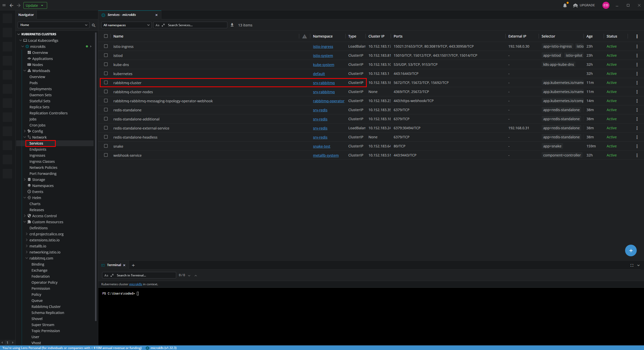Image resolution: width=644 pixels, height=350 pixels.
Task: Collapse the KUBERNETES CLUSTERS section
Action: tap(19, 34)
